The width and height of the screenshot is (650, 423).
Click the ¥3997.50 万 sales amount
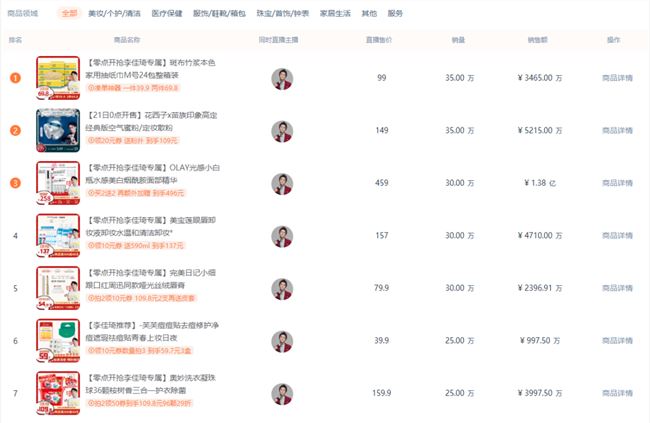[x=540, y=393]
